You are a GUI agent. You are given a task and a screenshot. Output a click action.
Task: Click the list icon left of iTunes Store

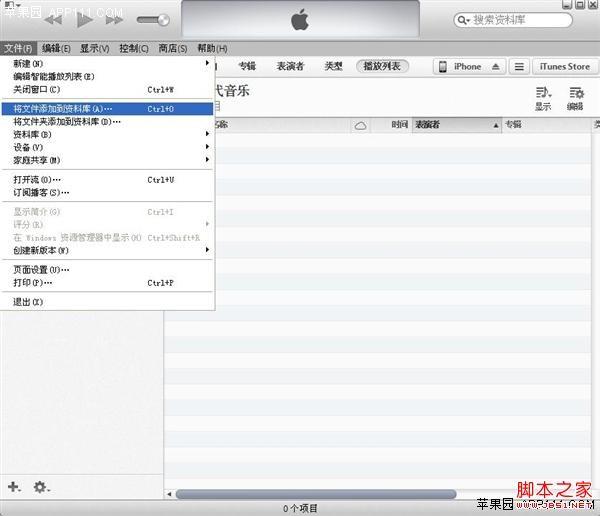point(519,67)
